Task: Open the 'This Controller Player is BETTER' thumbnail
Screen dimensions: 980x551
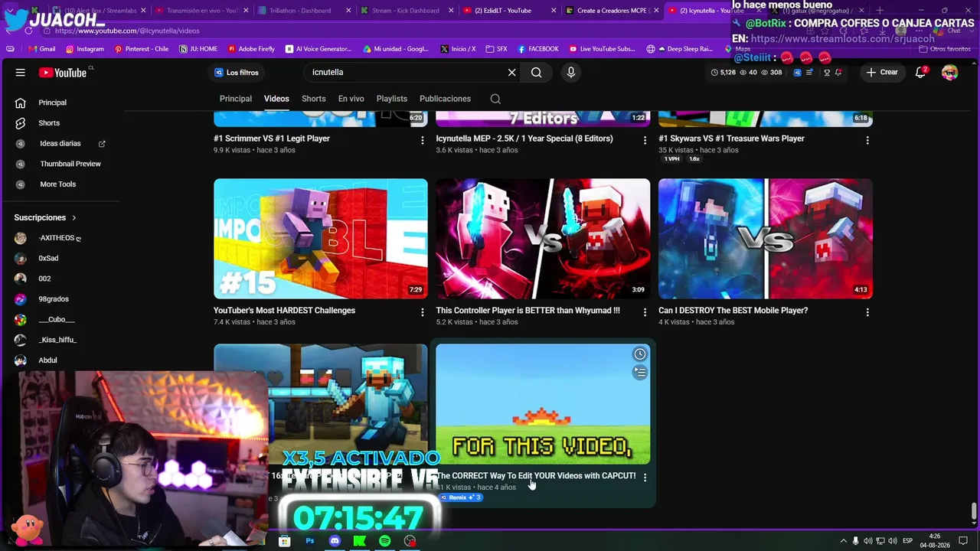Action: (543, 239)
